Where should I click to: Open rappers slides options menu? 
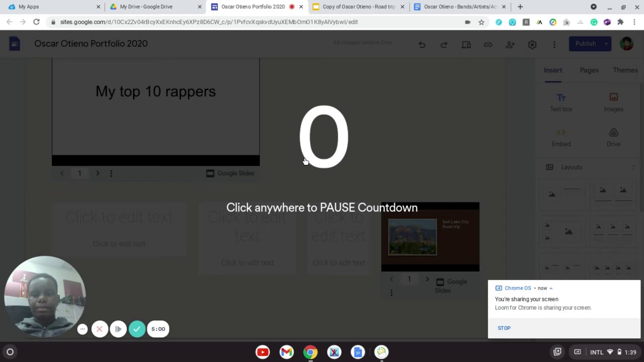pyautogui.click(x=111, y=173)
